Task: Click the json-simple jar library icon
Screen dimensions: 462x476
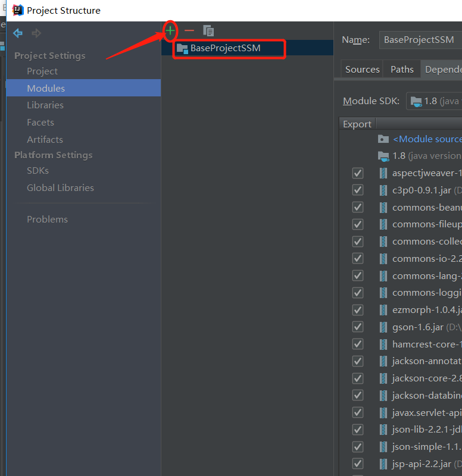Action: click(x=383, y=447)
